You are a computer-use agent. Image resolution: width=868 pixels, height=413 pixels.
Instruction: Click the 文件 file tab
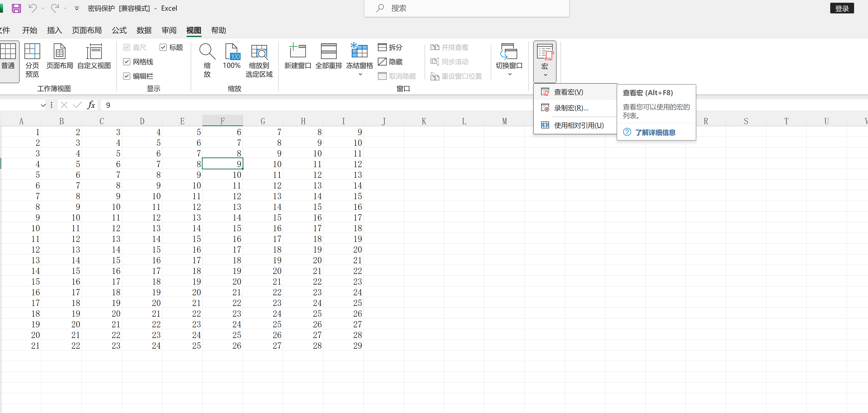(5, 30)
